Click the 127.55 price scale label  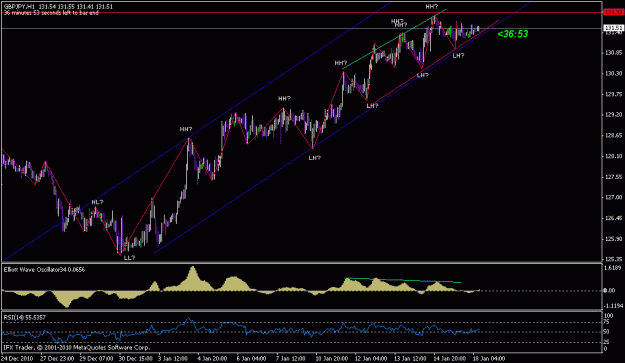[x=613, y=177]
